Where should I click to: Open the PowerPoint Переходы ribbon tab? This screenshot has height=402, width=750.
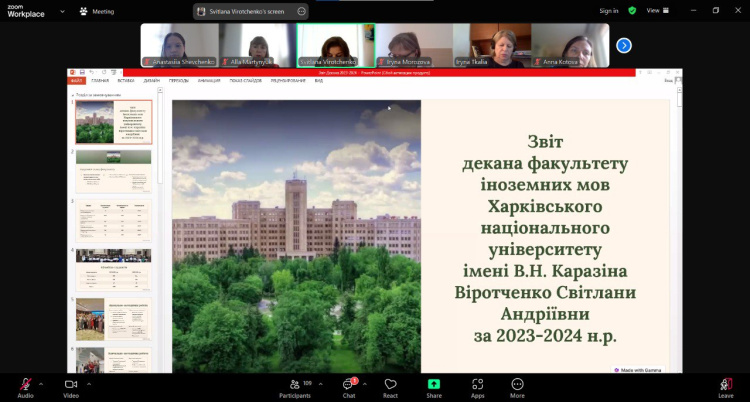pos(178,81)
